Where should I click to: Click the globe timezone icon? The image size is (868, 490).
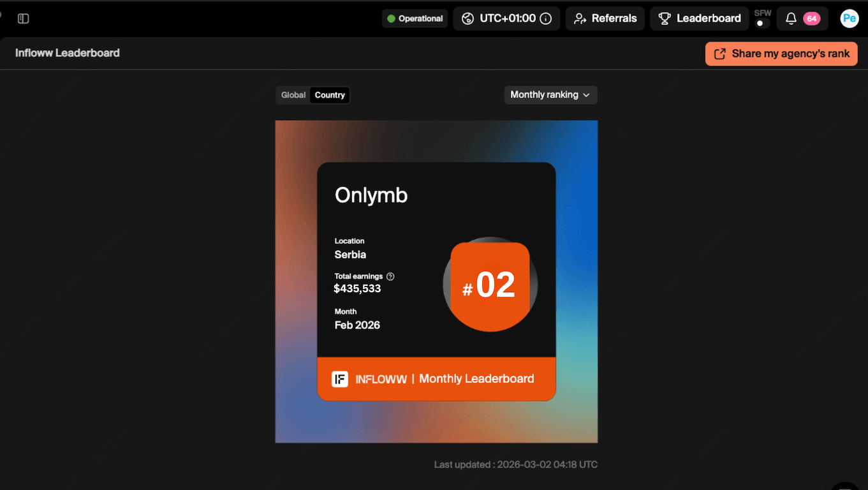click(x=468, y=19)
